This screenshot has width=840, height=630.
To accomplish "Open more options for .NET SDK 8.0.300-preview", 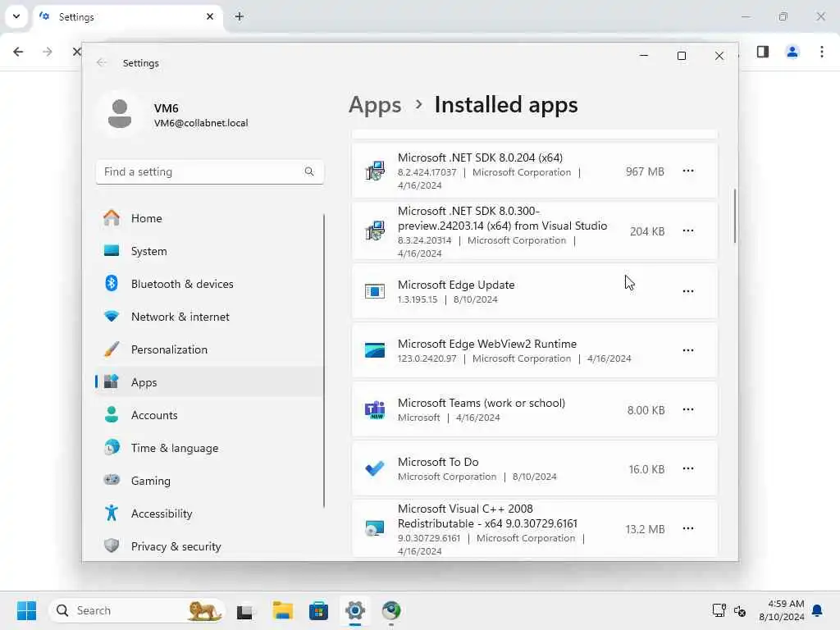I will pos(688,231).
